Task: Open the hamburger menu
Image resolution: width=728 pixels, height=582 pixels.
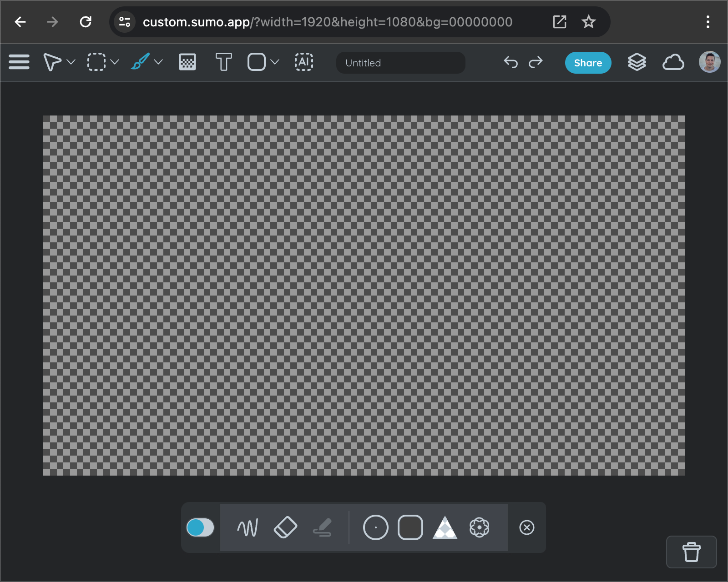Action: pos(19,62)
